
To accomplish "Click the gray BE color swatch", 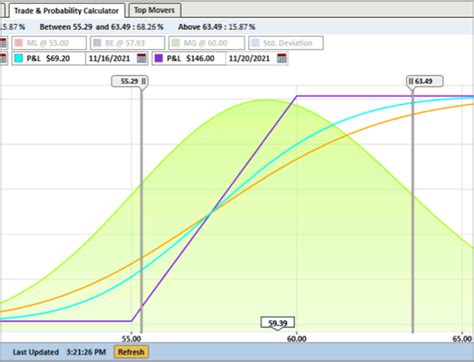I will [x=97, y=43].
